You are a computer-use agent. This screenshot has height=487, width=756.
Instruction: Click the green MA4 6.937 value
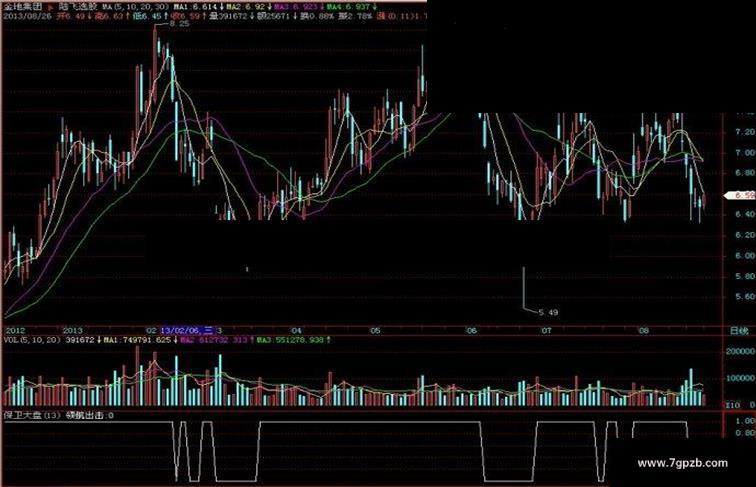point(349,7)
